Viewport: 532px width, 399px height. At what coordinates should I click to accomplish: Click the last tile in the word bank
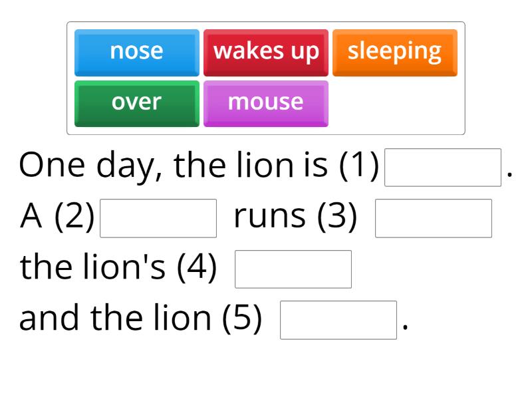pos(265,102)
